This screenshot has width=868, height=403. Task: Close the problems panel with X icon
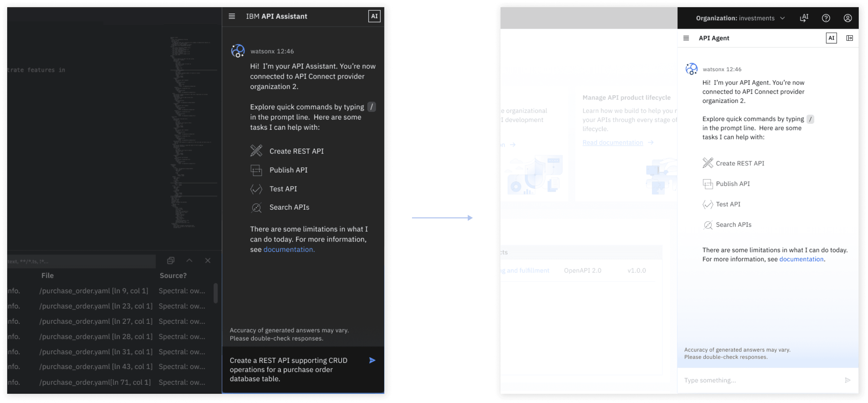coord(208,260)
